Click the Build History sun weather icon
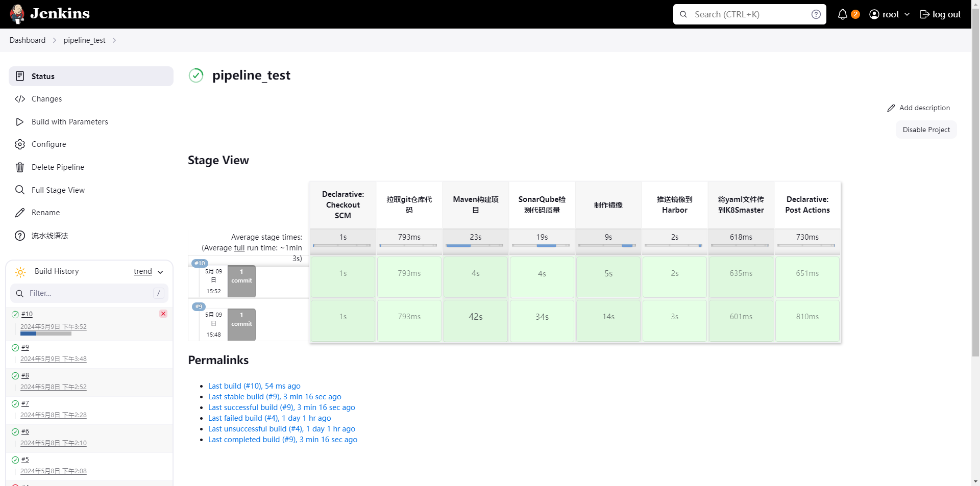Screen dimensions: 980x486 coord(20,272)
